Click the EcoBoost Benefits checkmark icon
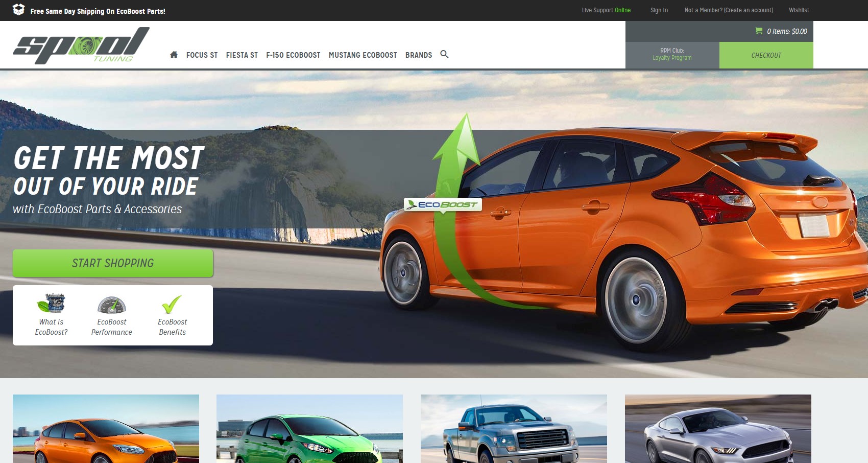The image size is (868, 463). point(172,304)
